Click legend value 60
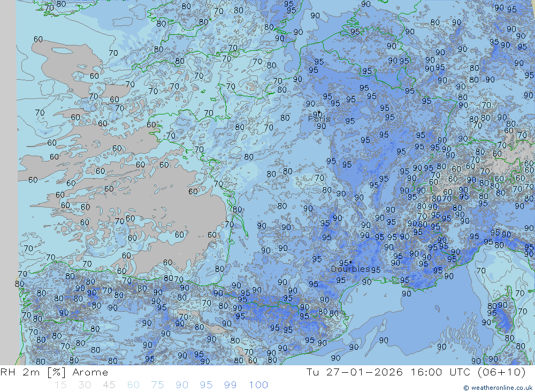This screenshot has height=392, width=535. tap(133, 385)
